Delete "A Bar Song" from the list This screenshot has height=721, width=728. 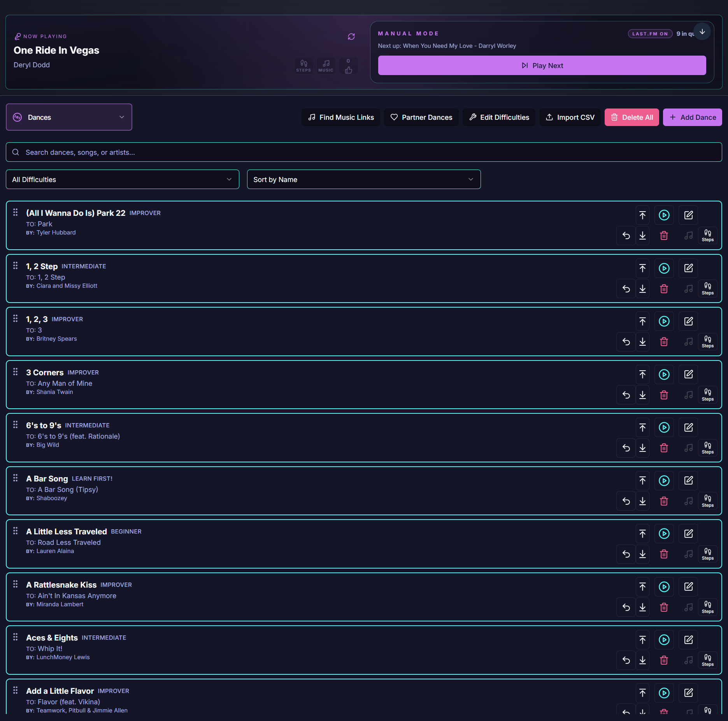(664, 501)
